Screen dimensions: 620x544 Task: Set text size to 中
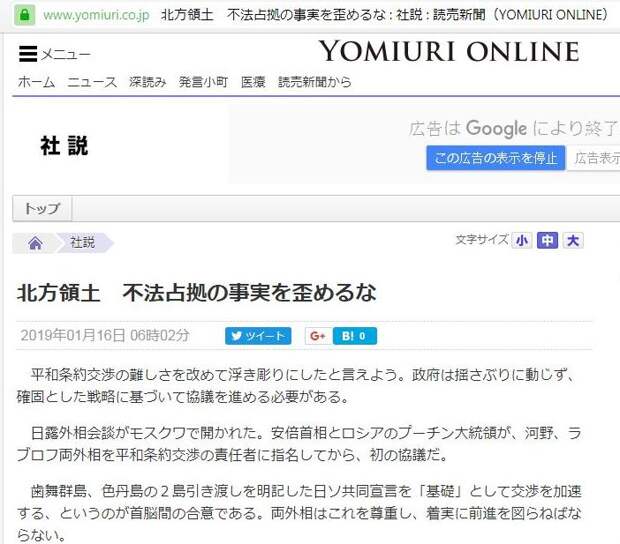(547, 240)
